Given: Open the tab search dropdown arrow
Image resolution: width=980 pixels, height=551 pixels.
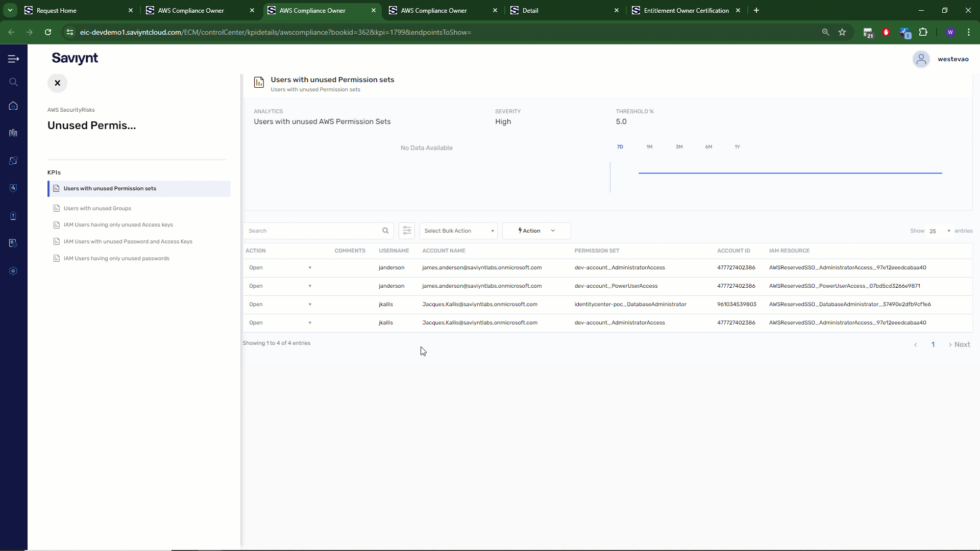Looking at the screenshot, I should 10,10.
